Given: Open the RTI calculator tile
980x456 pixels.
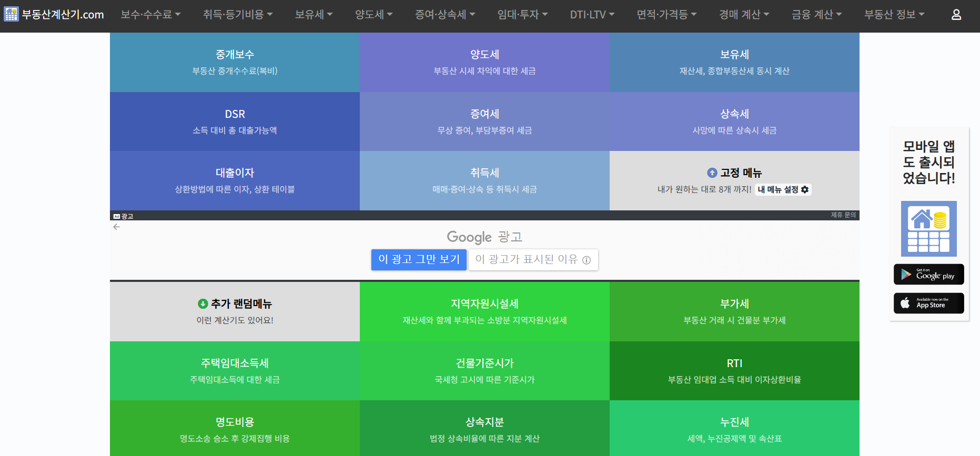Looking at the screenshot, I should (734, 371).
